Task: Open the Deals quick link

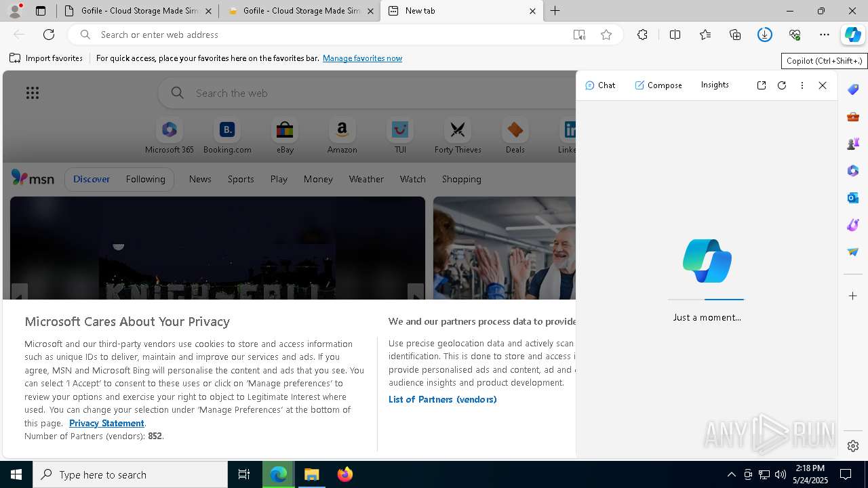Action: 515,136
